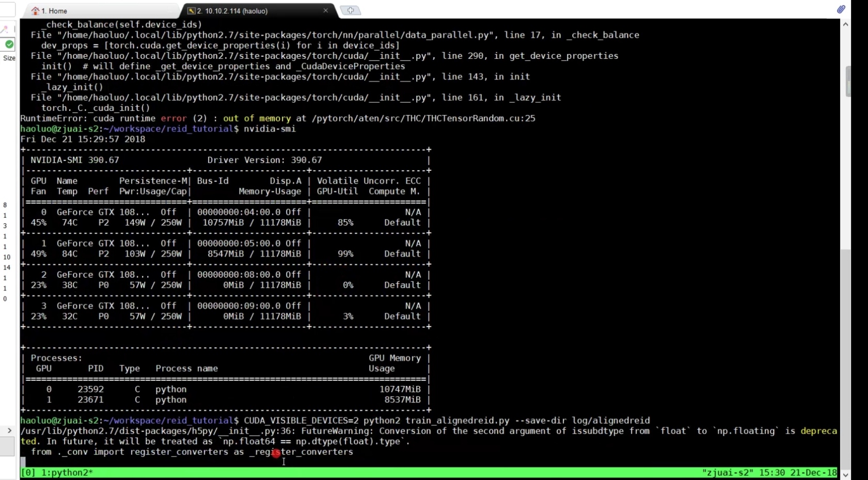Click the 149W / 250W power reading

pyautogui.click(x=153, y=222)
